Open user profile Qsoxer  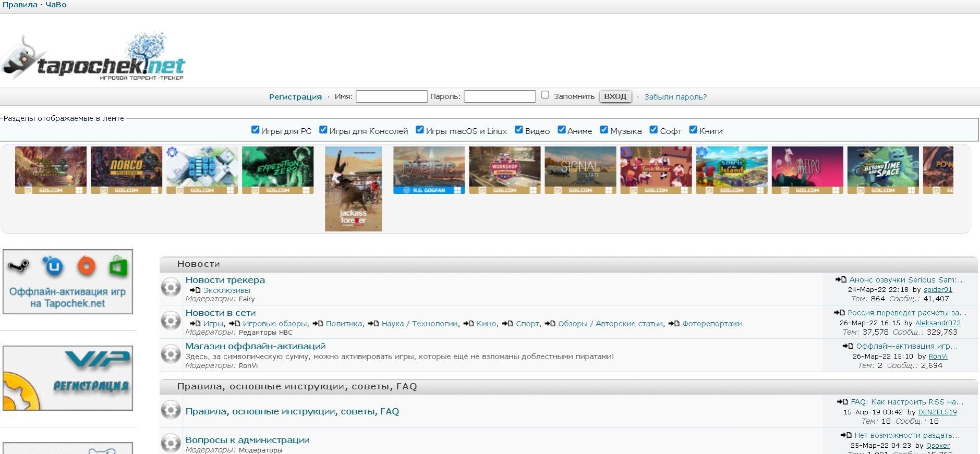tap(938, 446)
